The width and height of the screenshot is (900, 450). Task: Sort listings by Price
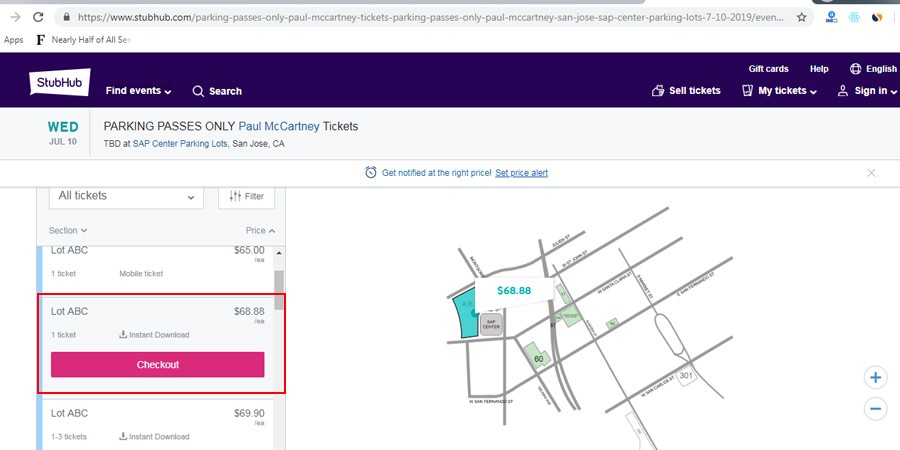pyautogui.click(x=260, y=231)
